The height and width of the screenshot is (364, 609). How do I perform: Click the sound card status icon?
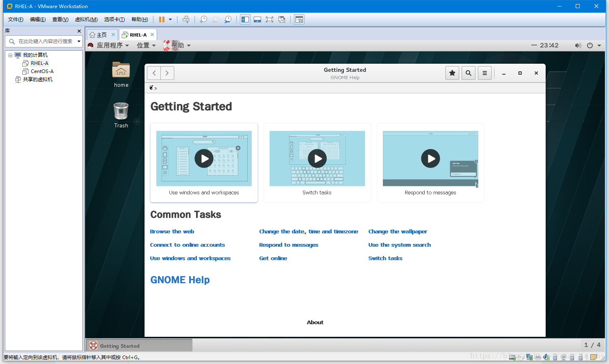coord(546,357)
